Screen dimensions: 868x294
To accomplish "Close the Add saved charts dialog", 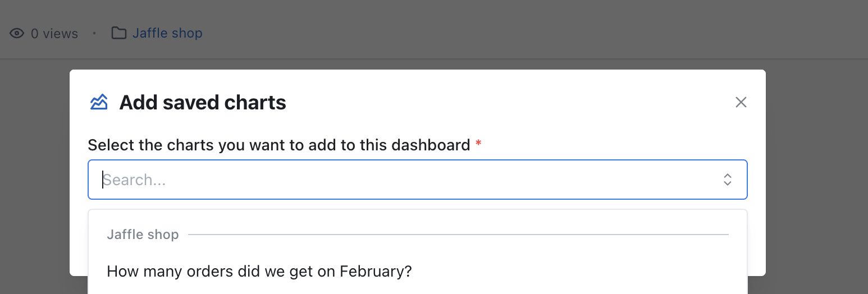I will point(741,102).
